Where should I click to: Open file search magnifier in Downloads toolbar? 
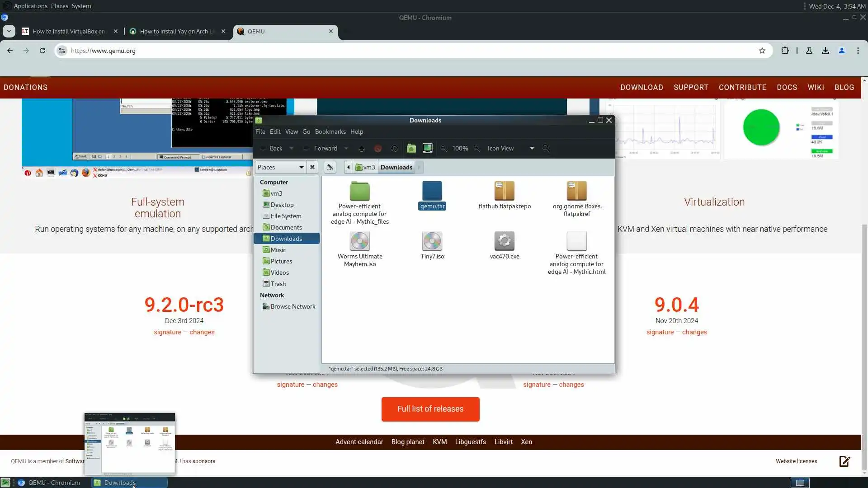pyautogui.click(x=546, y=148)
